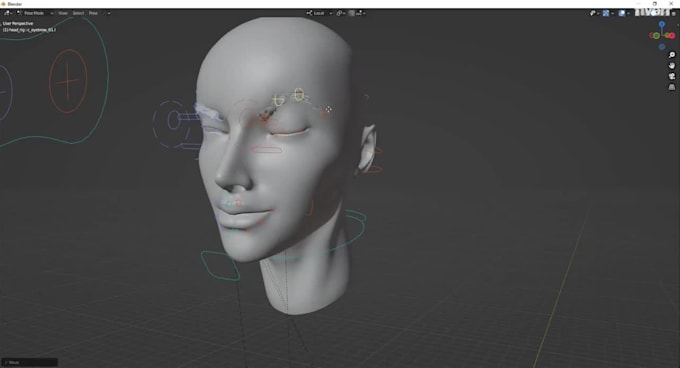Click the green Y axis on navigation gizmo
The image size is (680, 368).
point(657,36)
